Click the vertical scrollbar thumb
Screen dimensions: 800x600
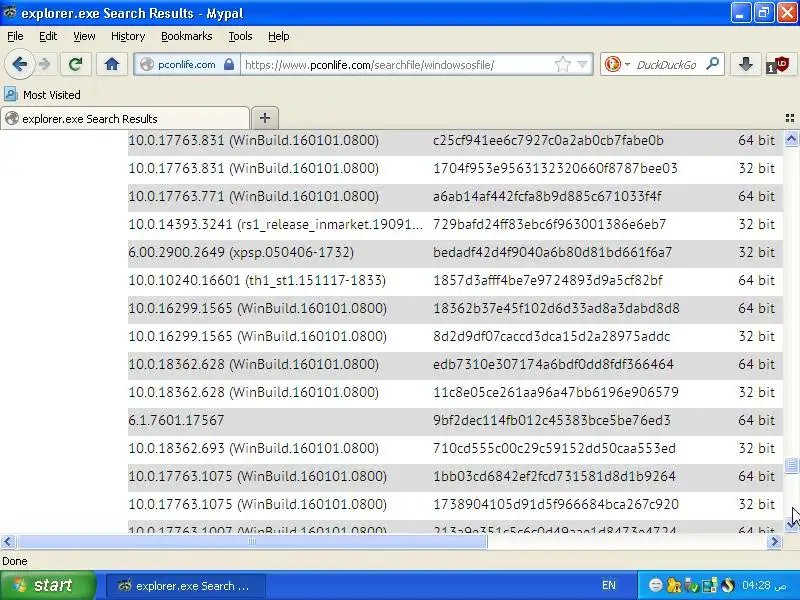coord(791,465)
